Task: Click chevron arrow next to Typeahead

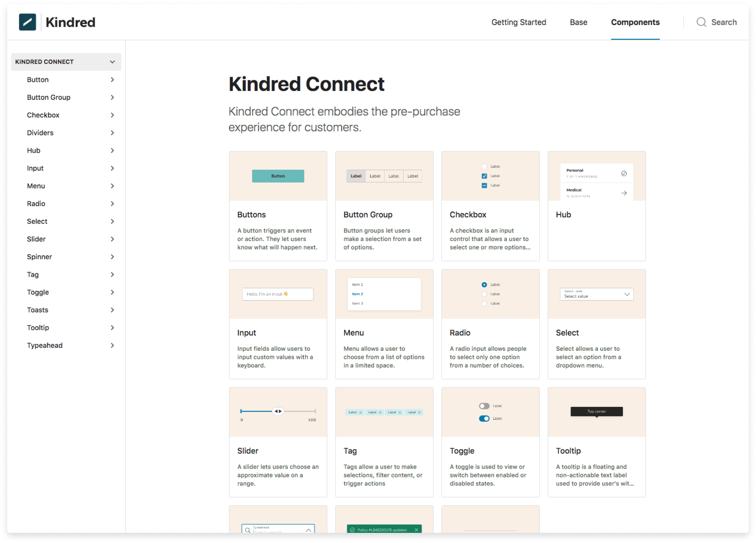Action: [112, 345]
